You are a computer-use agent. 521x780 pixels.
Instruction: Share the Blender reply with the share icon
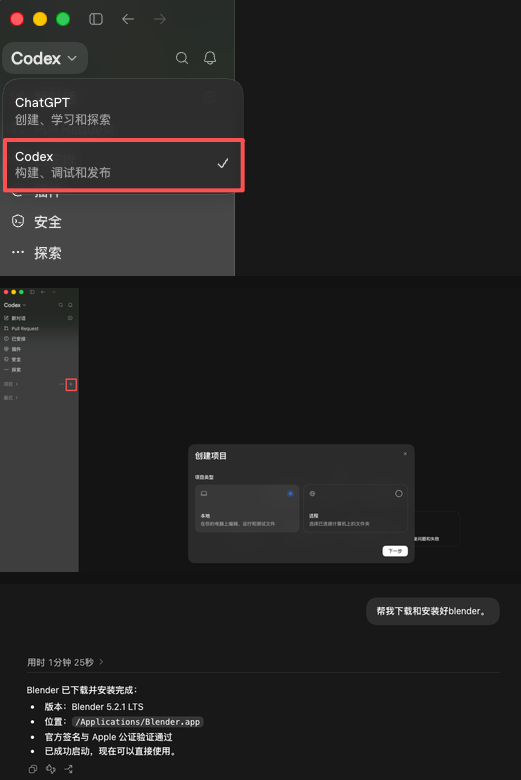click(x=69, y=769)
